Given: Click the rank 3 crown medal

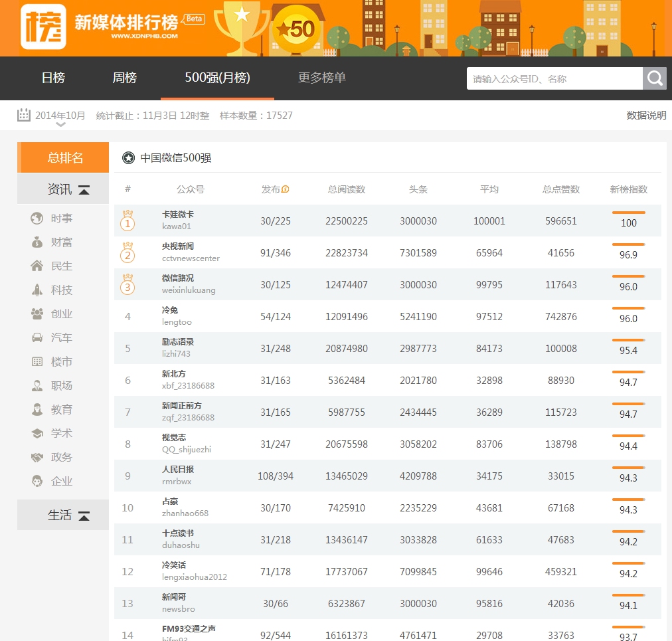Looking at the screenshot, I should coord(127,284).
